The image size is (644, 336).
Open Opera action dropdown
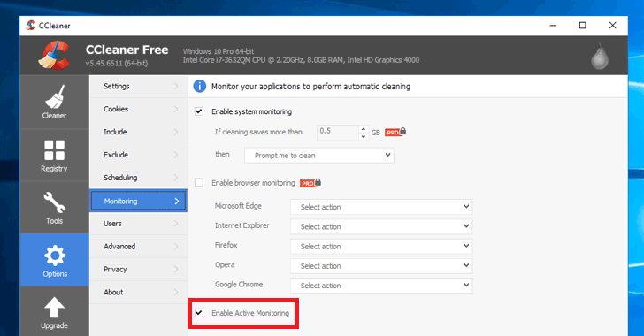(381, 266)
